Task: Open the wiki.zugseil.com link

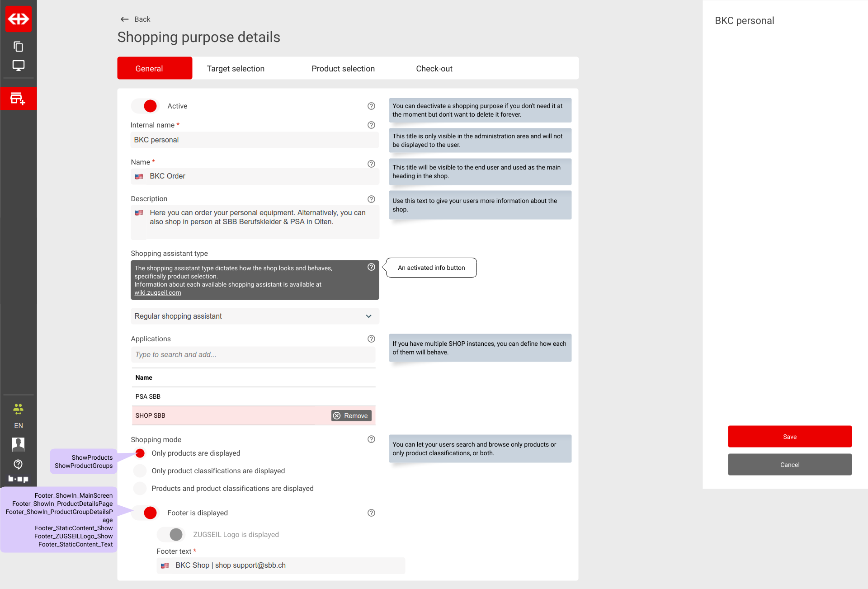Action: [x=157, y=293]
